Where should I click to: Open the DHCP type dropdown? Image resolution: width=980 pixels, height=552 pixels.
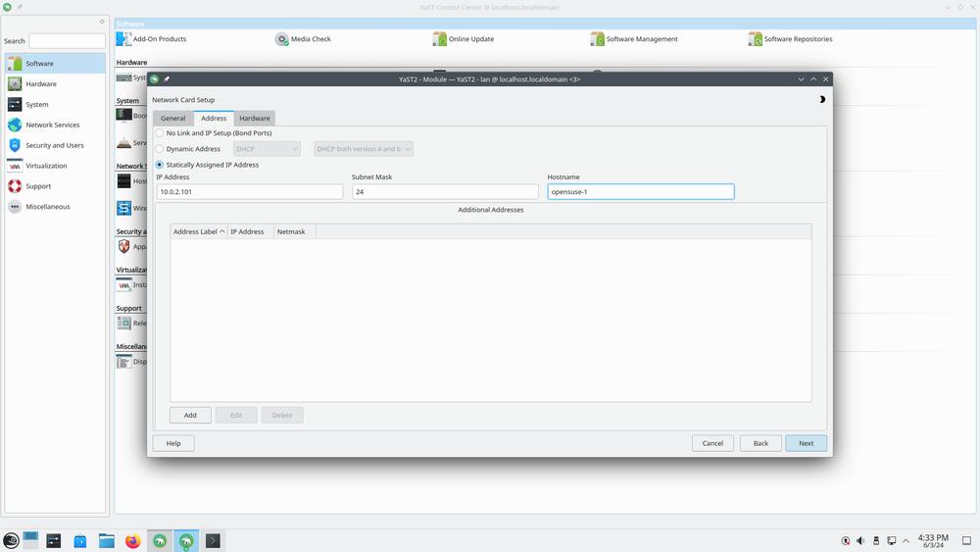(x=267, y=149)
